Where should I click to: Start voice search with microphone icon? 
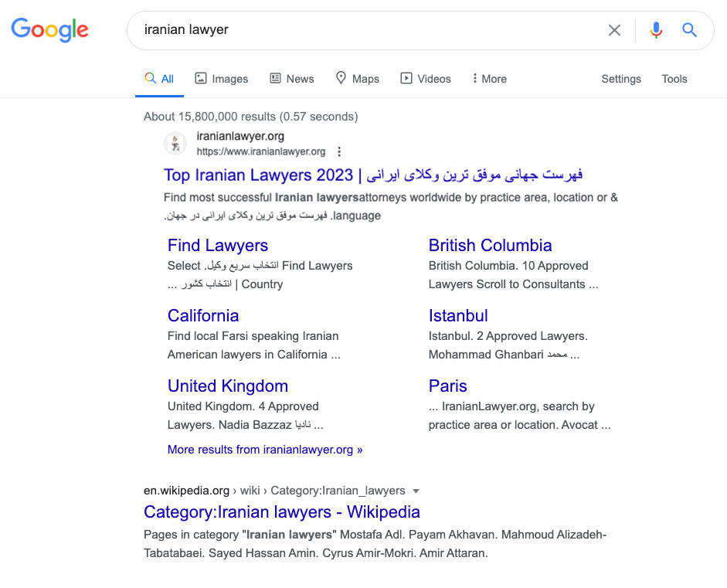point(656,30)
